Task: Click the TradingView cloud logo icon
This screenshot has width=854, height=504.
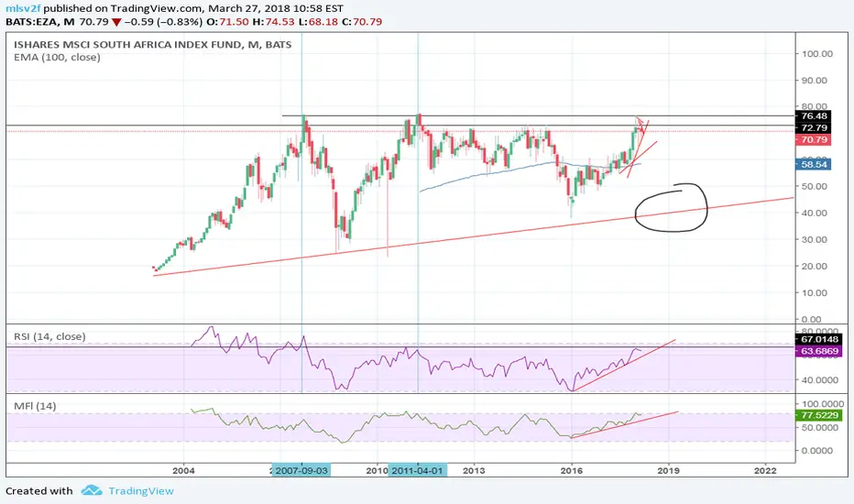Action: (x=92, y=490)
